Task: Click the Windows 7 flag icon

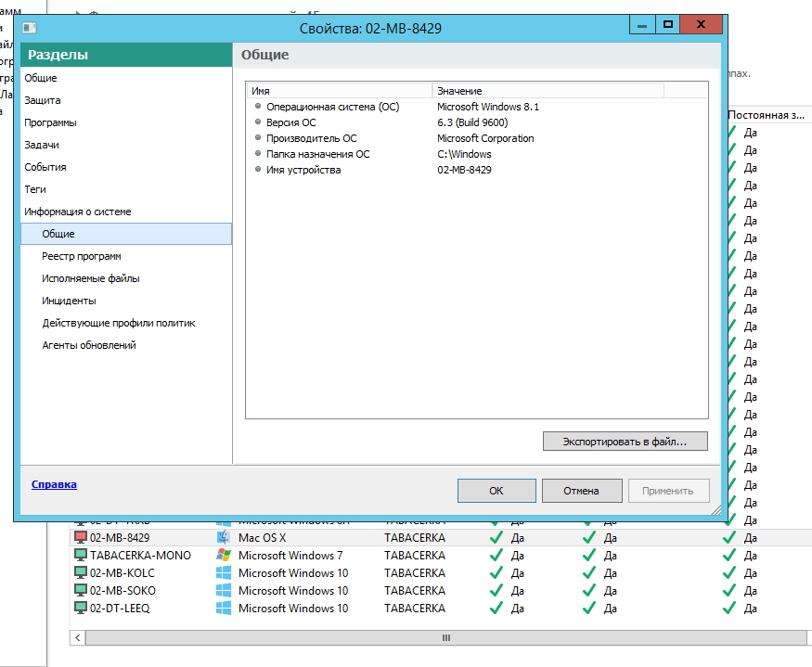Action: tap(224, 555)
